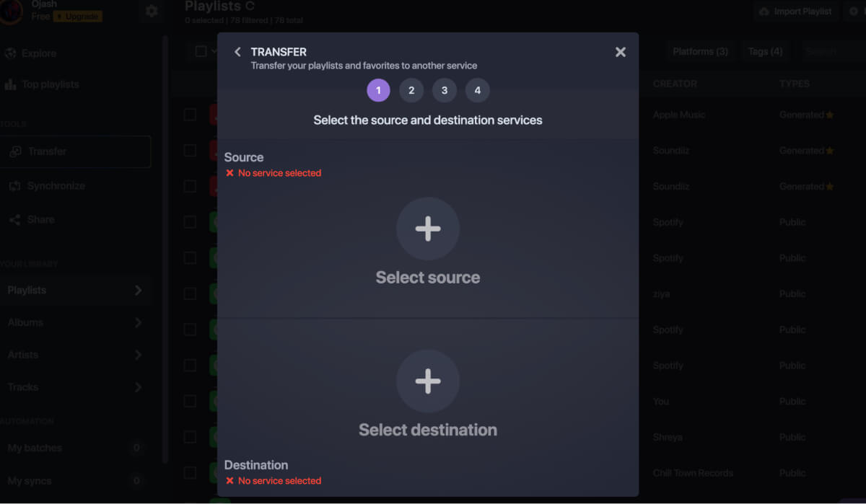Click the Select destination plus icon
Image resolution: width=866 pixels, height=504 pixels.
click(x=428, y=381)
